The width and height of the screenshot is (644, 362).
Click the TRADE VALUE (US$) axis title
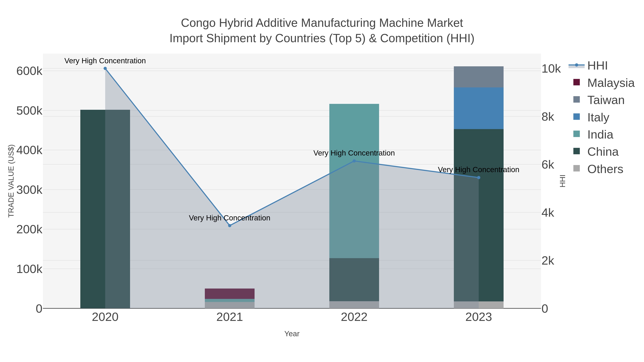[11, 181]
